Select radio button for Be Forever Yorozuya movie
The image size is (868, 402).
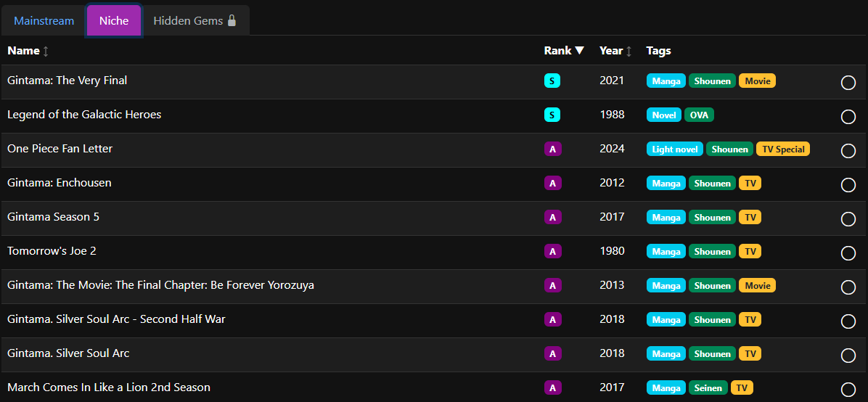pos(848,287)
